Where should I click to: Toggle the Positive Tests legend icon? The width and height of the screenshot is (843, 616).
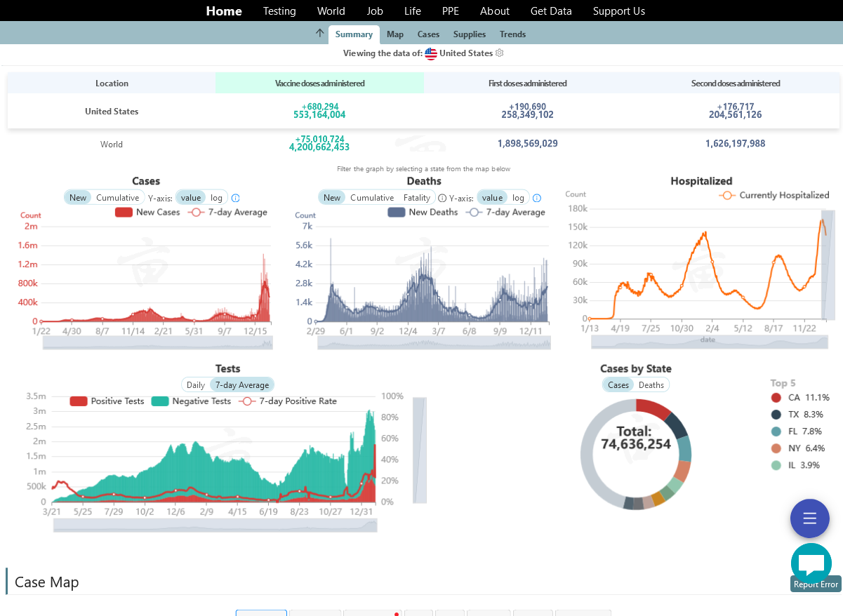coord(79,401)
